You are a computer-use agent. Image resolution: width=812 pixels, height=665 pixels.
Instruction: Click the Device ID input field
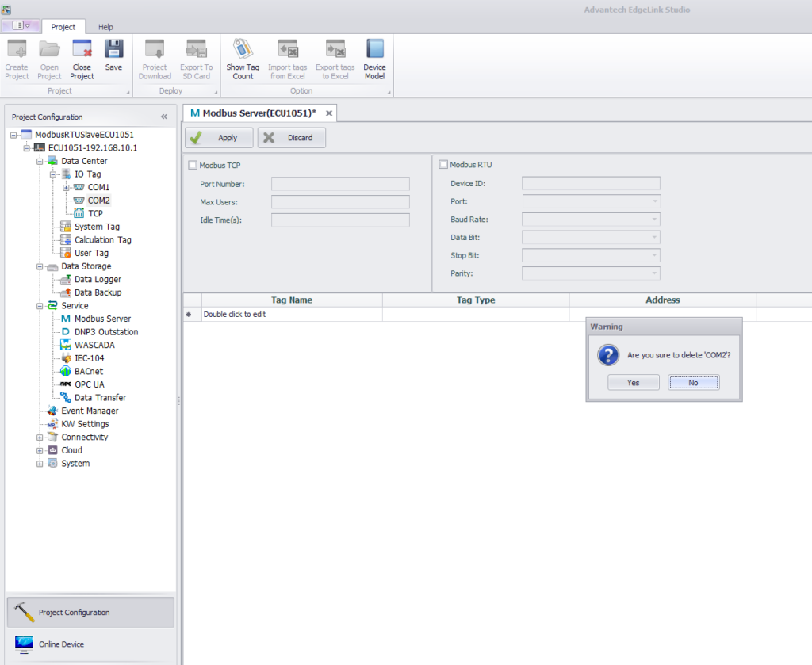[591, 183]
